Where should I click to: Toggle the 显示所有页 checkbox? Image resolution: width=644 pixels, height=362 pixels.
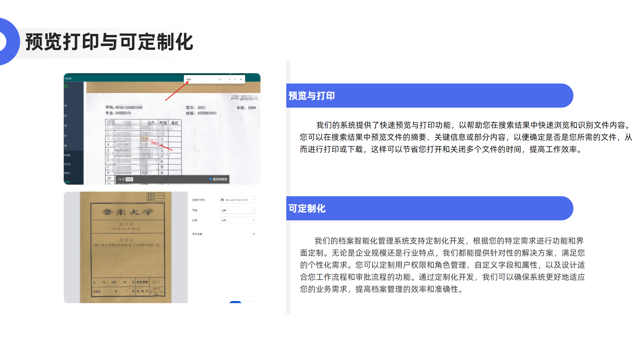coord(210,179)
